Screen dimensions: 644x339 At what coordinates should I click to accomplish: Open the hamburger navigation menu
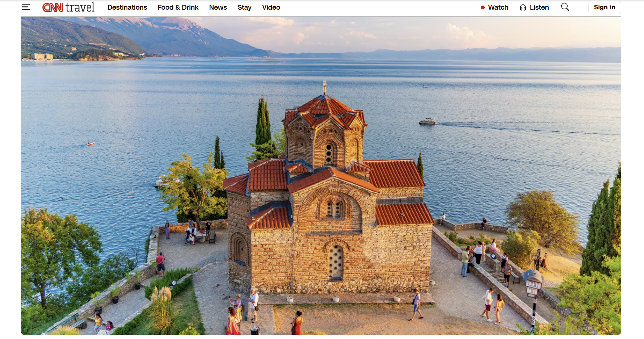26,7
